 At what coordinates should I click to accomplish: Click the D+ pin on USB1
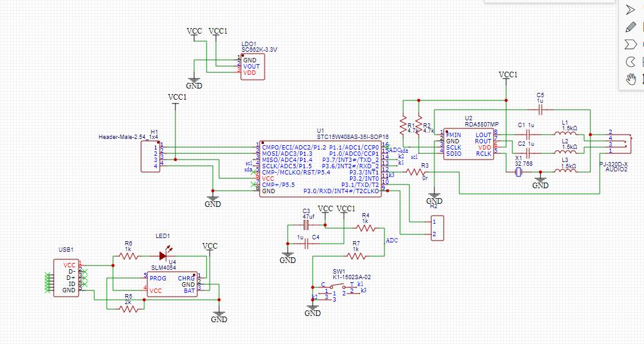[71, 277]
